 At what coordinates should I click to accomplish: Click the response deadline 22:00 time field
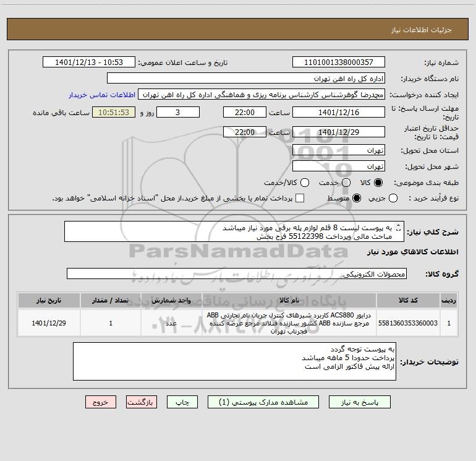point(244,113)
